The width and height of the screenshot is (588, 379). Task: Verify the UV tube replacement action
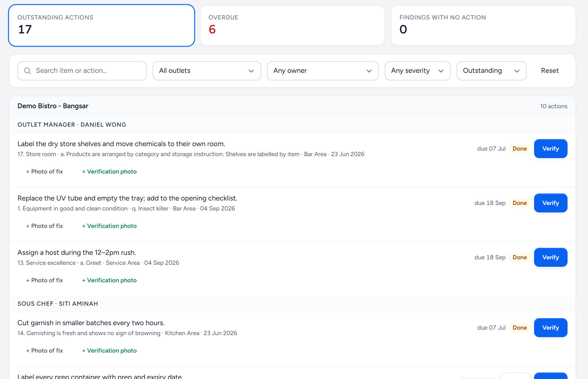[551, 203]
